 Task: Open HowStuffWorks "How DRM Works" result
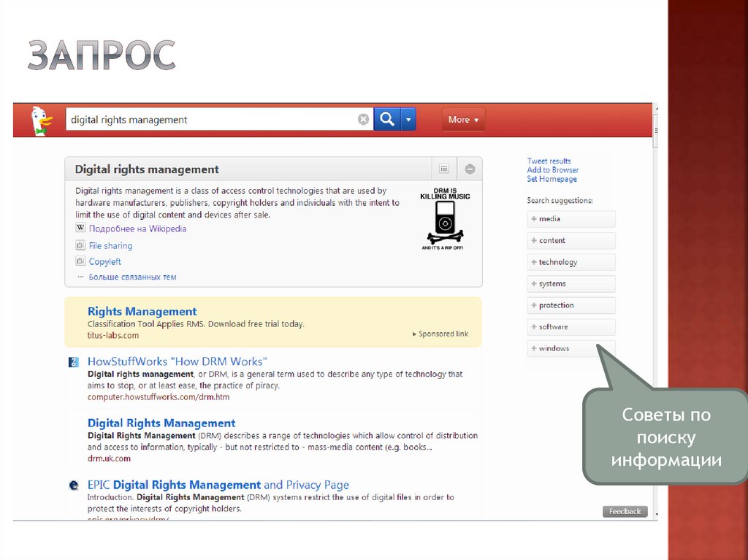177,361
